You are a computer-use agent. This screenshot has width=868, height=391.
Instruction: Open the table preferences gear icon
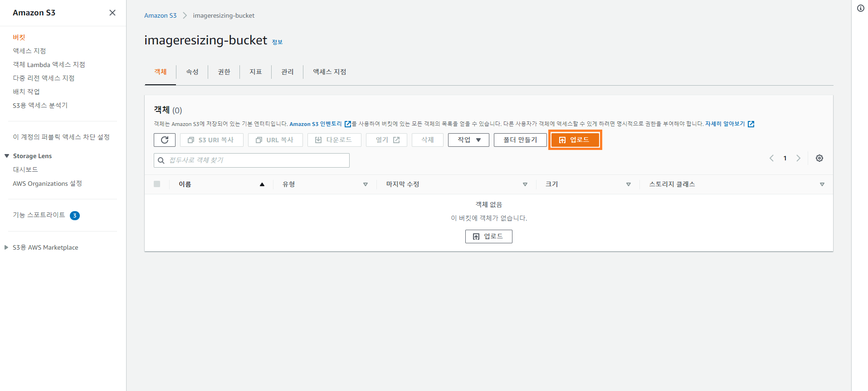(819, 158)
